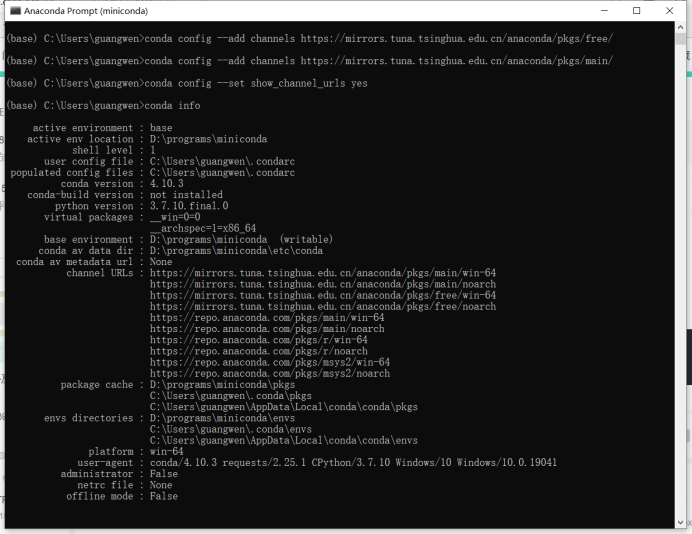Click repo.anaconda.com pkgs/msys2/win-64 URL
The height and width of the screenshot is (534, 692).
coord(270,362)
